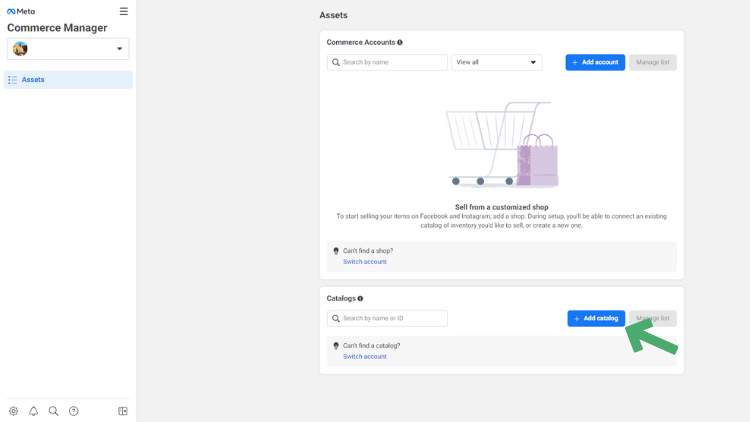Follow Switch account link under Can't find a shop
Screen dimensions: 750x422
[x=364, y=262]
